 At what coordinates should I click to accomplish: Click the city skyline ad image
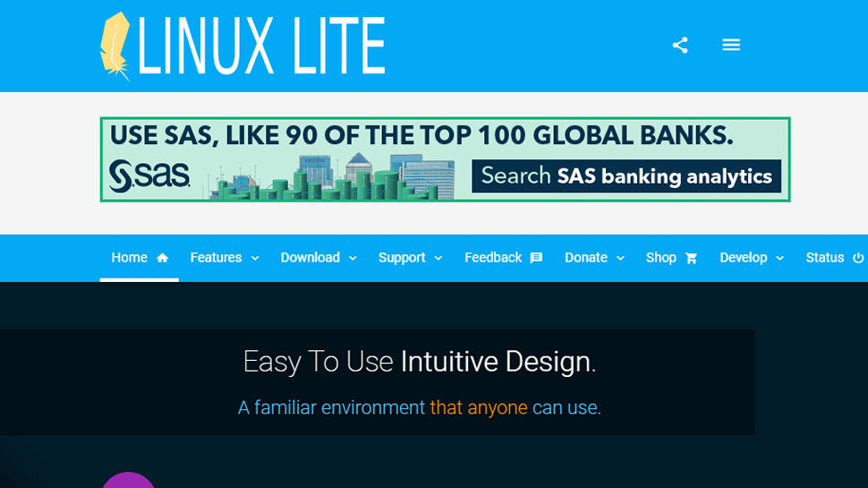point(332,176)
